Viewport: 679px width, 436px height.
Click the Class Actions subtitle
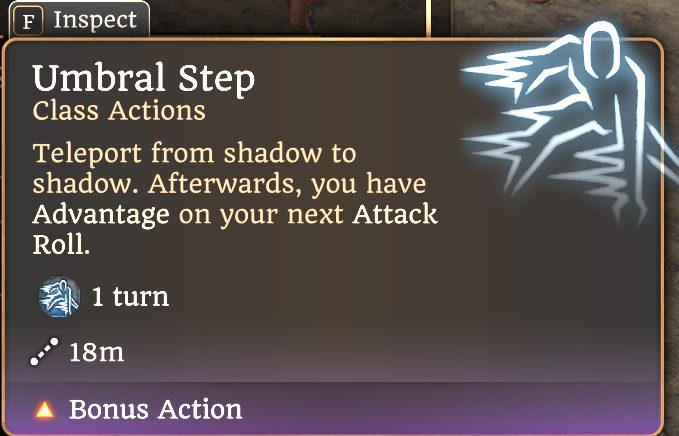[119, 111]
